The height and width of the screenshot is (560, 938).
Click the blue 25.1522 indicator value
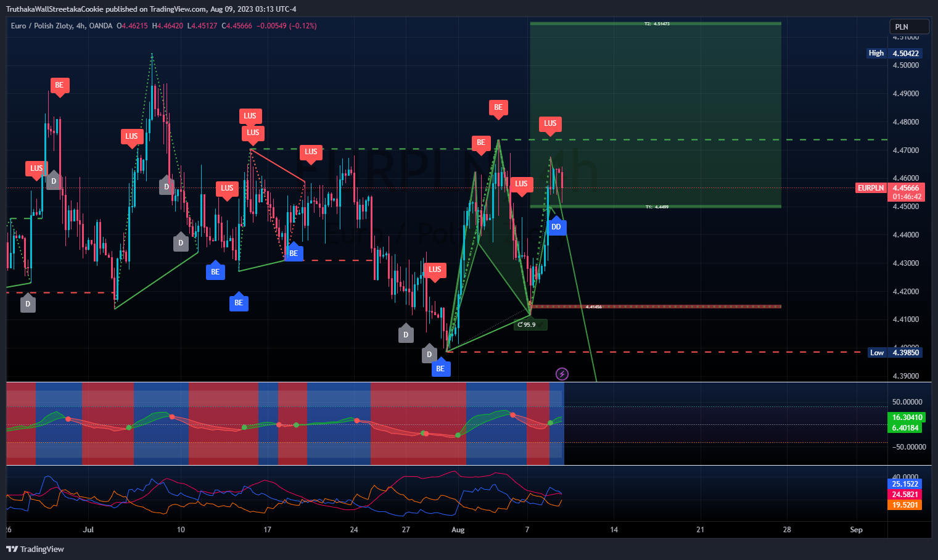[x=905, y=484]
